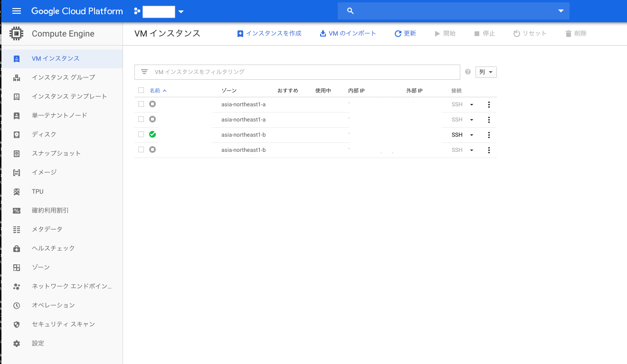
Task: Open the project selector dropdown
Action: coord(180,11)
